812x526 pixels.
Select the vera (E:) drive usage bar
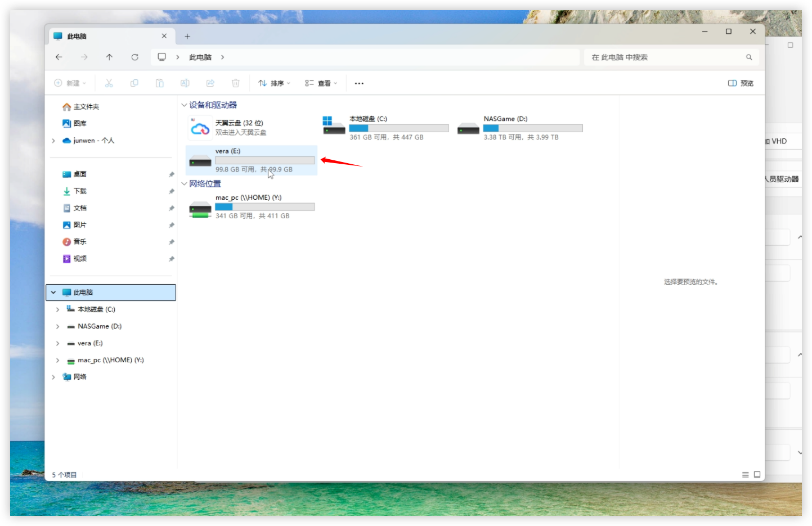264,160
